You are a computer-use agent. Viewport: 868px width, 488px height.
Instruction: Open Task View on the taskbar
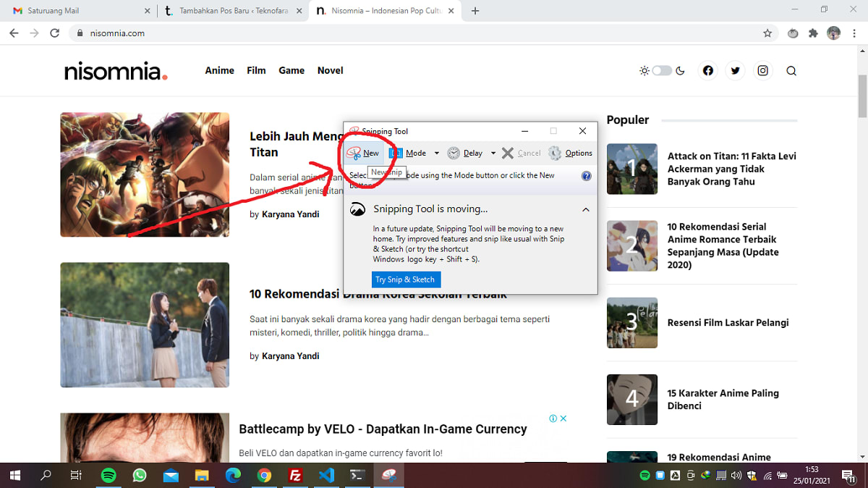76,476
